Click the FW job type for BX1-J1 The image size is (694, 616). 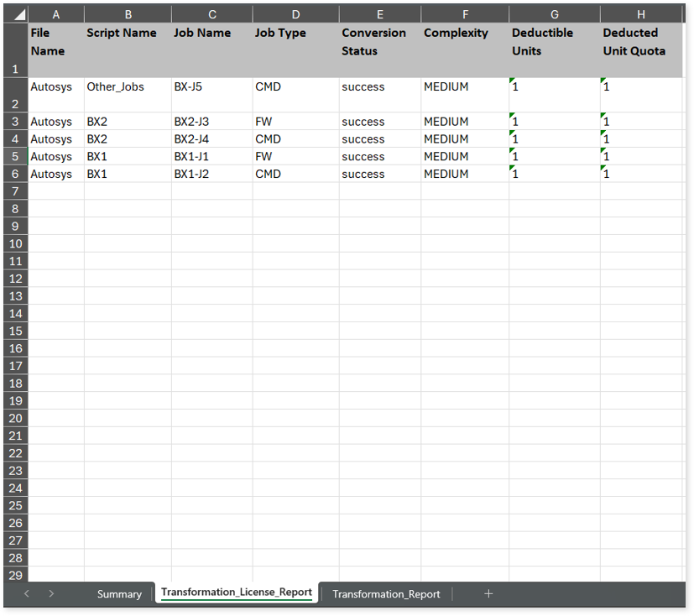point(295,156)
